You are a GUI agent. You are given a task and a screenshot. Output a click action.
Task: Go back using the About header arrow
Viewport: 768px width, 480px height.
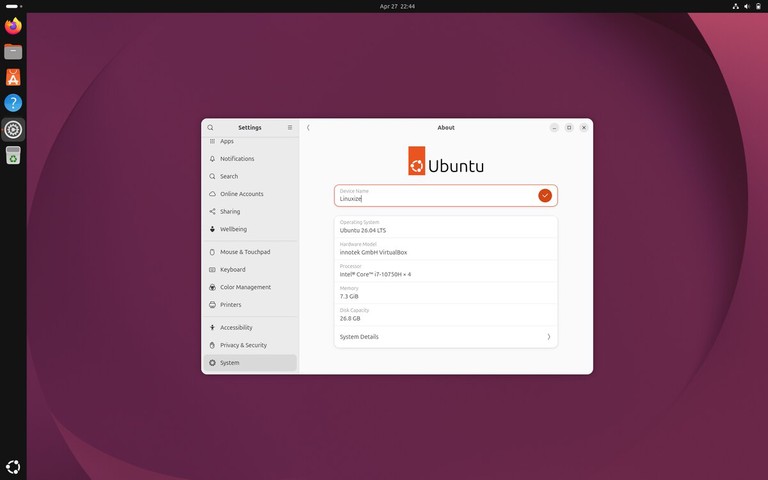click(308, 127)
